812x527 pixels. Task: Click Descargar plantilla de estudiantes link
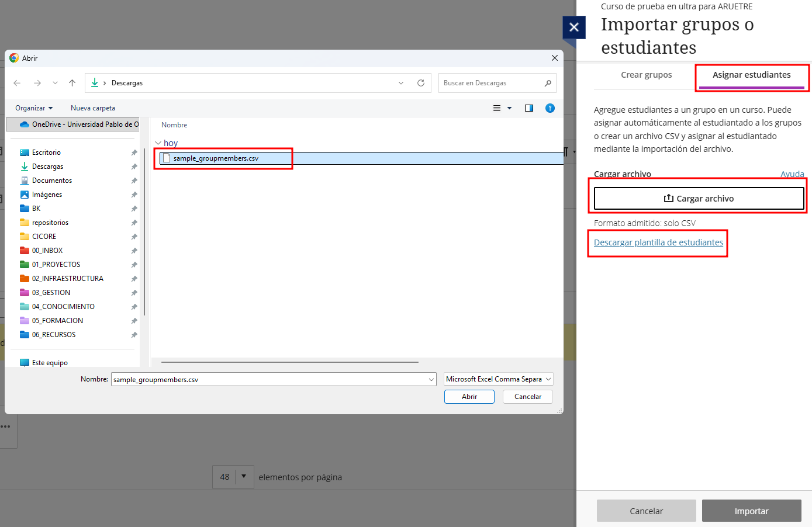coord(658,242)
